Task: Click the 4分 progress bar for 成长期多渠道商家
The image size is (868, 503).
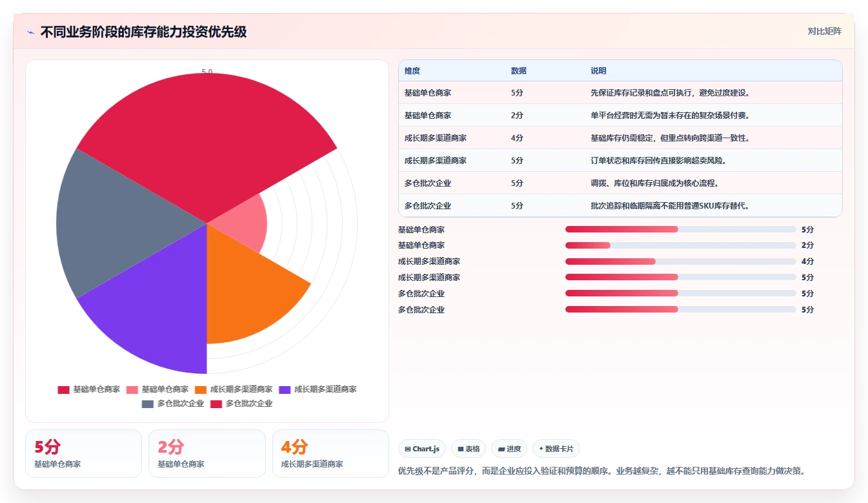Action: tap(680, 262)
